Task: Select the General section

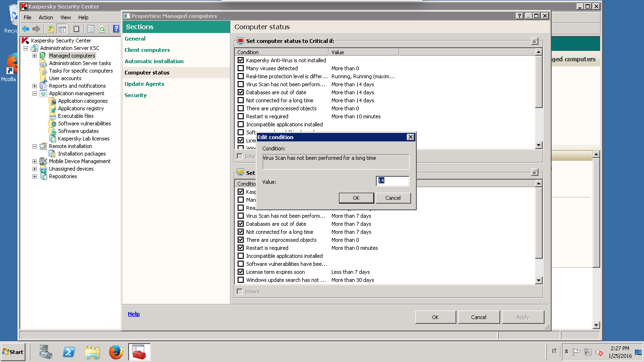Action: click(x=135, y=39)
